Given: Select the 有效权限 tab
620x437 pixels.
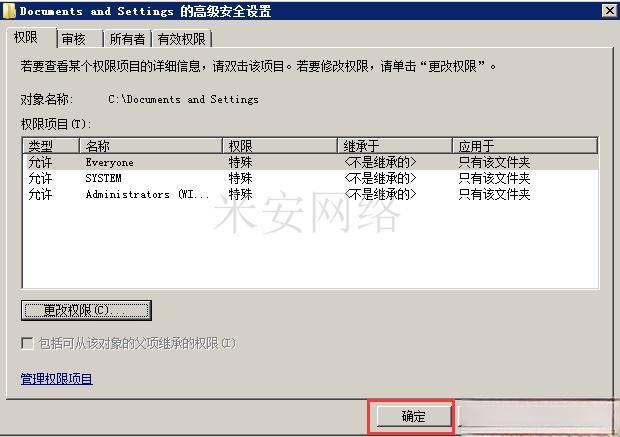Looking at the screenshot, I should coord(181,39).
